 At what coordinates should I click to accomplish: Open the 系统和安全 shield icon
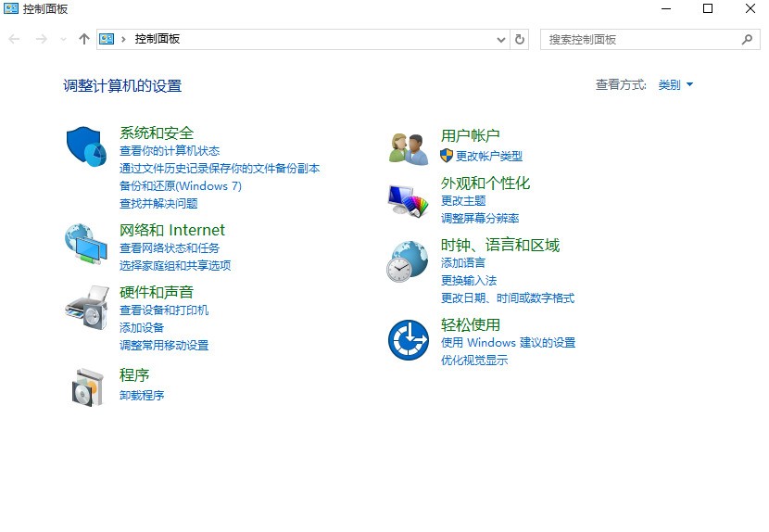coord(86,146)
